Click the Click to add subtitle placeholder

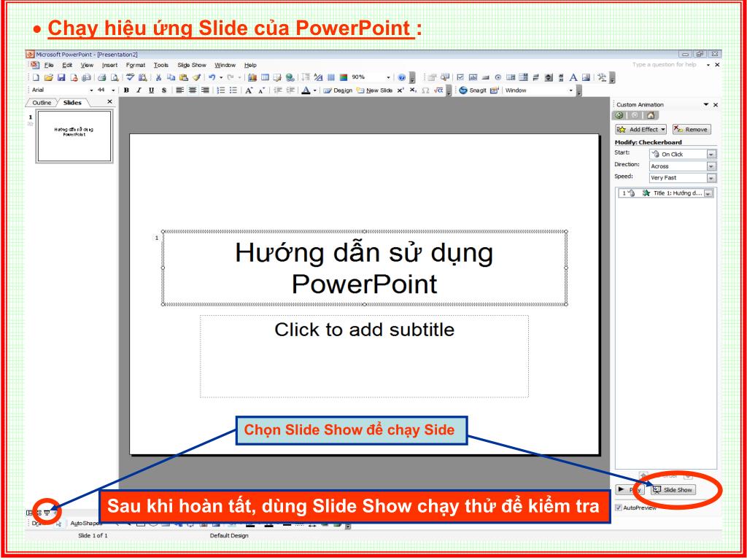click(x=364, y=356)
